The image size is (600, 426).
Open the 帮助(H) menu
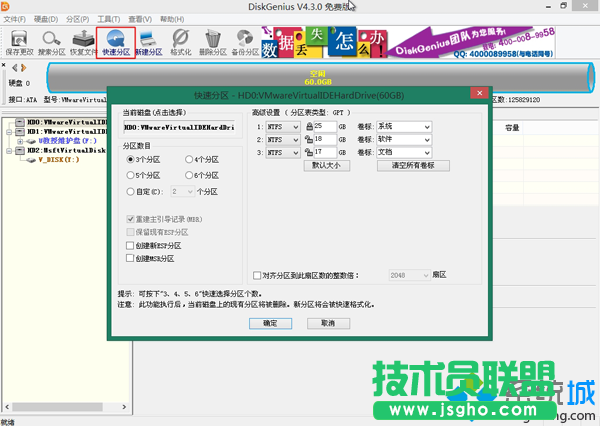172,19
